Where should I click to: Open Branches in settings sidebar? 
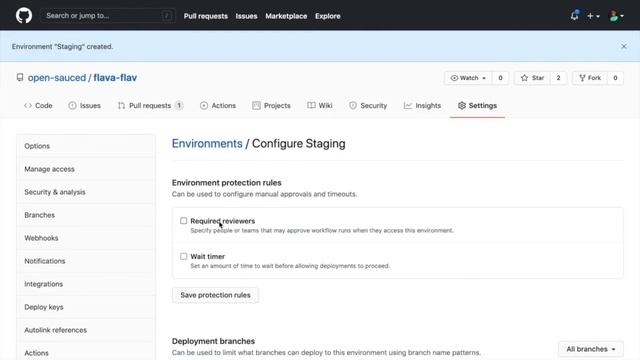click(x=86, y=215)
